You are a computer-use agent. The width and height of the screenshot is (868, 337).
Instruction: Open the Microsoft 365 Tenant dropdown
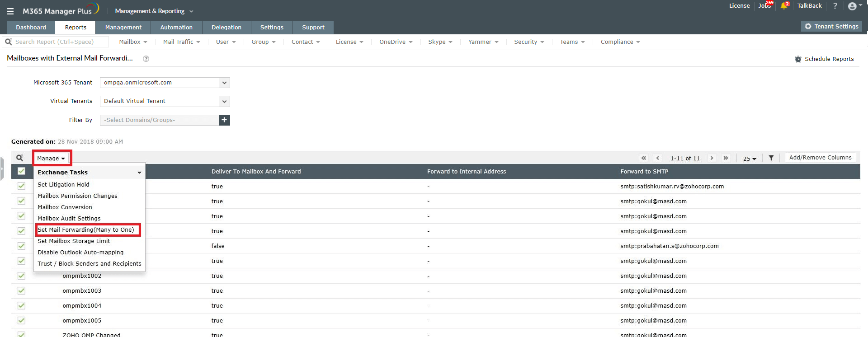coord(165,83)
